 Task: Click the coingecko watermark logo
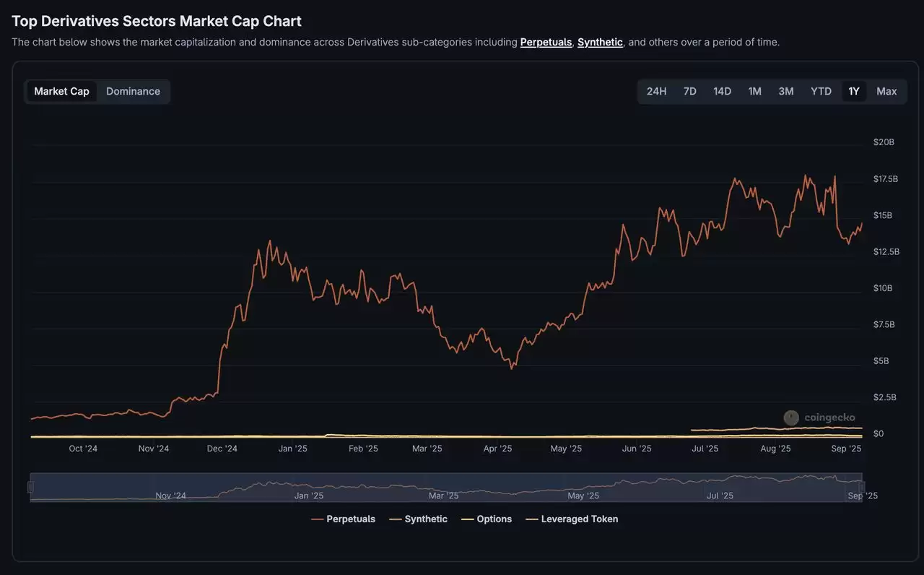[x=790, y=417]
